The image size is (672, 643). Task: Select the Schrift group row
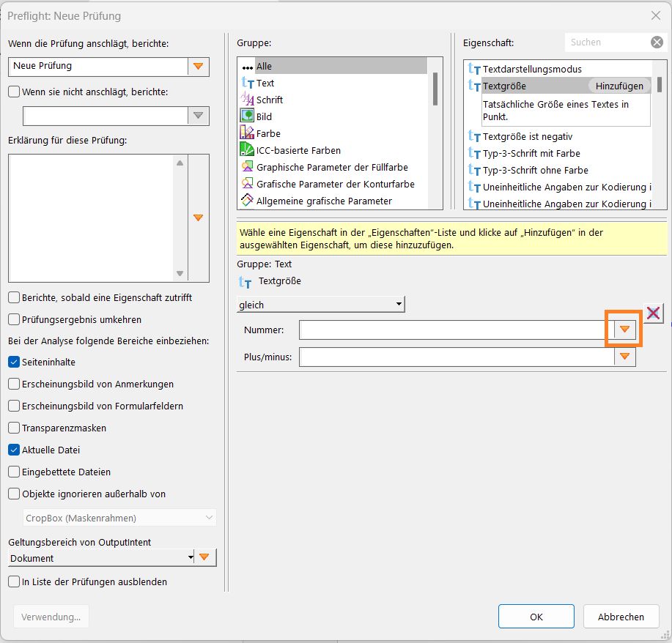[x=332, y=100]
